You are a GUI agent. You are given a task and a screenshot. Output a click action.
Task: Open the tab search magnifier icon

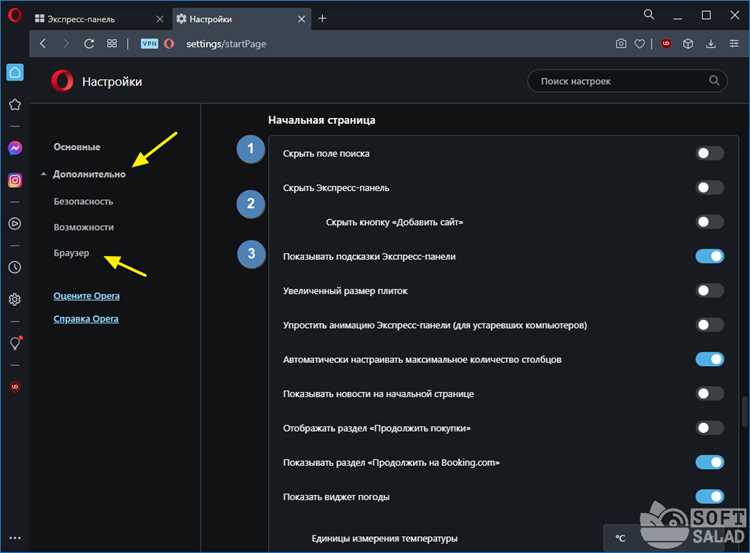click(649, 15)
